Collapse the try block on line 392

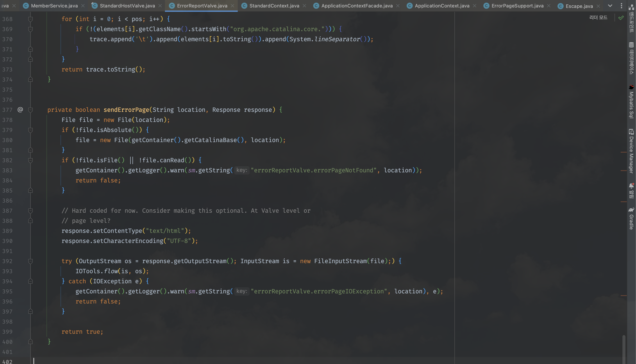[x=30, y=261]
